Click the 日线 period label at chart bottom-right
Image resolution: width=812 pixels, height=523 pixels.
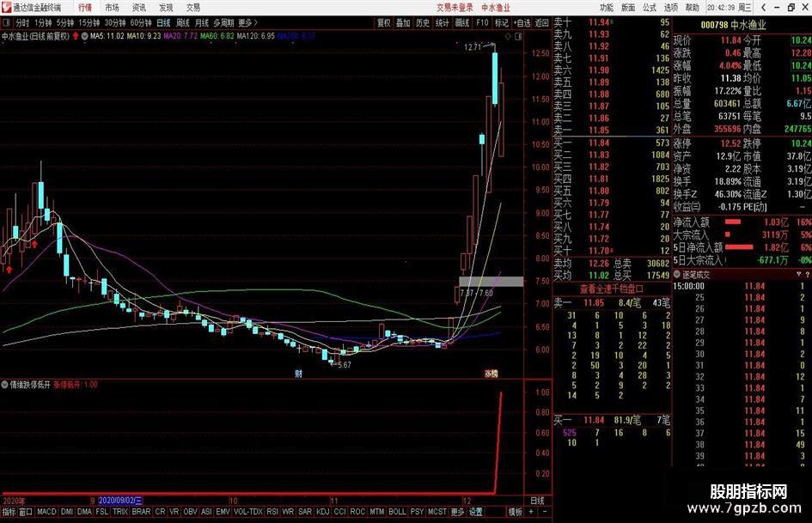(x=537, y=500)
